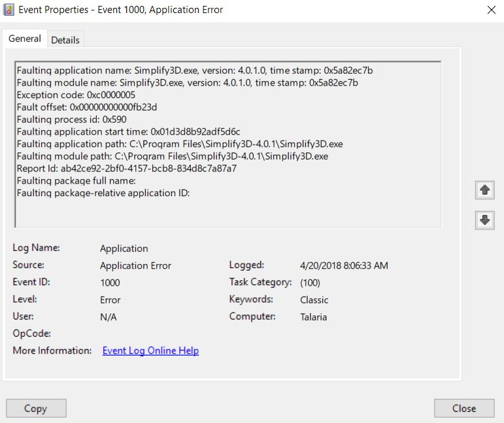Click the Report Id line
Screen dimensions: 504x423
[x=127, y=169]
